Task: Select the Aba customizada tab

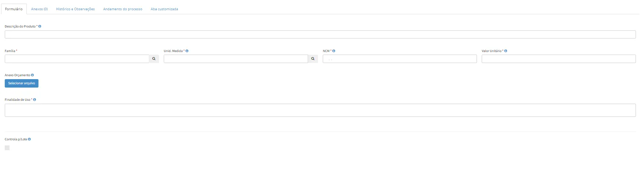Action: pyautogui.click(x=164, y=9)
